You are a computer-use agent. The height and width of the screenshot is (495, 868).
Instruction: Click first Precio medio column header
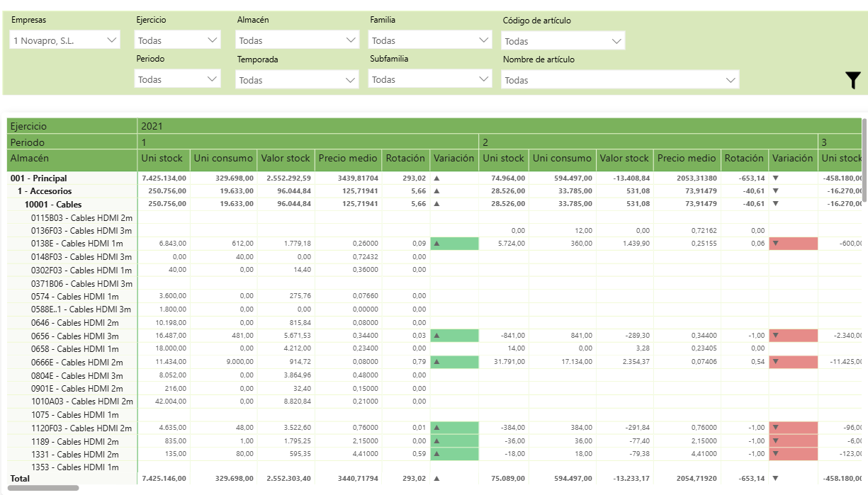click(x=348, y=159)
